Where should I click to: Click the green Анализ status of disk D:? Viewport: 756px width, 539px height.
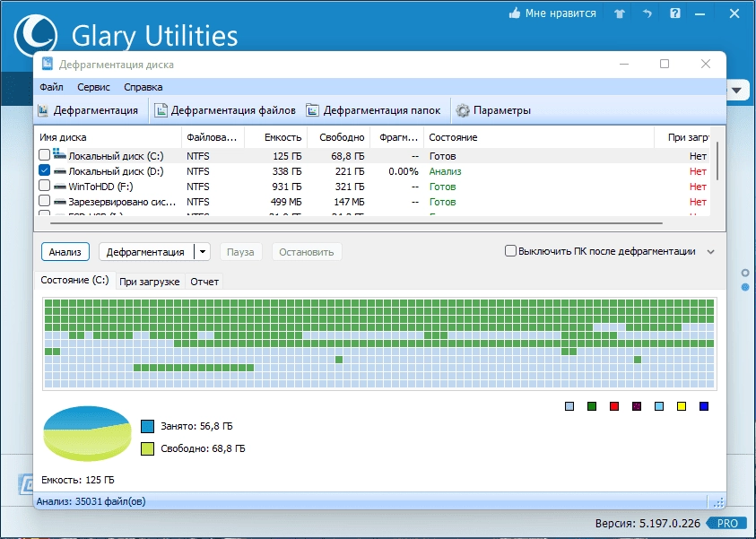pyautogui.click(x=445, y=171)
